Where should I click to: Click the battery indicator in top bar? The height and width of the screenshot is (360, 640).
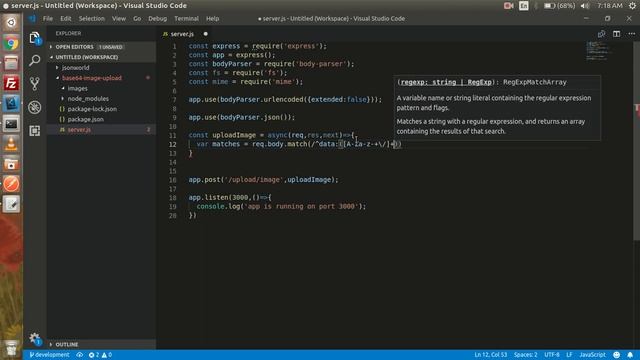(x=560, y=6)
